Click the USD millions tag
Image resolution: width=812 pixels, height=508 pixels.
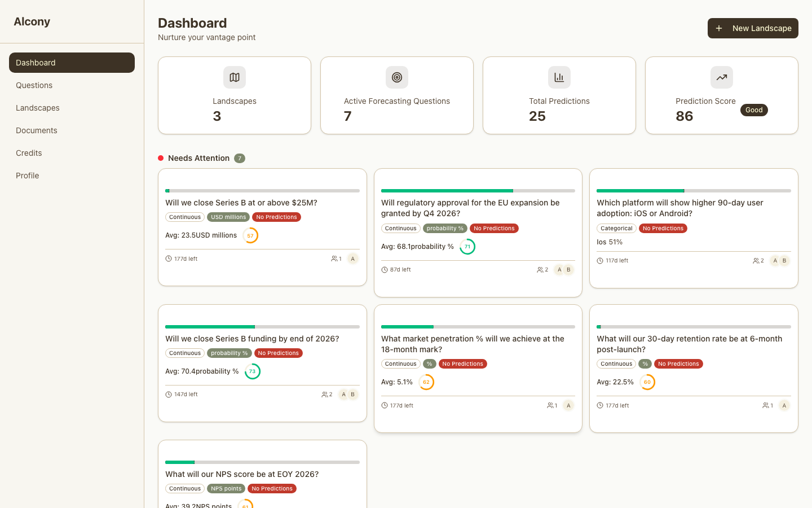(228, 217)
